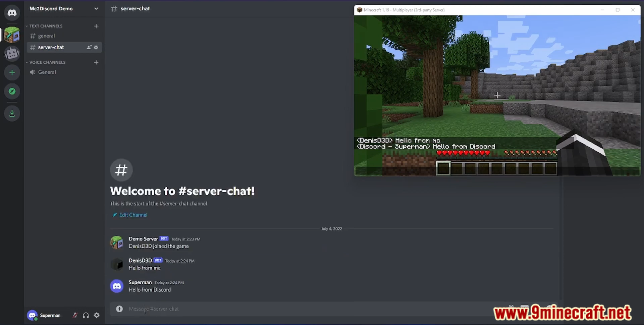This screenshot has height=325, width=644.
Task: Click Minecraft window title bar icon
Action: (x=360, y=10)
